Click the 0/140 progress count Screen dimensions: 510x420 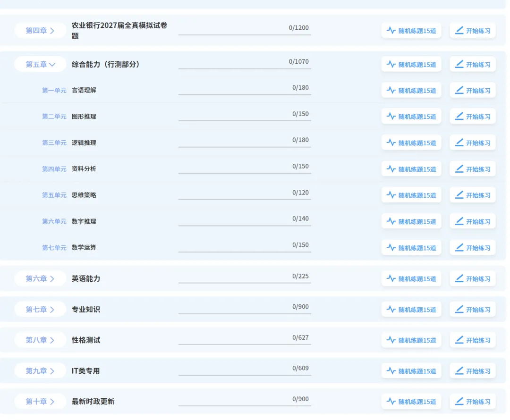pos(300,218)
